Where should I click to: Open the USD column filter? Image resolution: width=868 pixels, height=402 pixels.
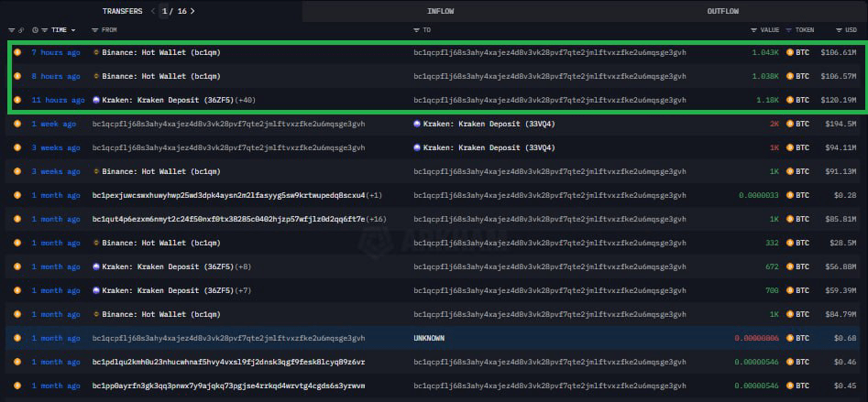(840, 30)
